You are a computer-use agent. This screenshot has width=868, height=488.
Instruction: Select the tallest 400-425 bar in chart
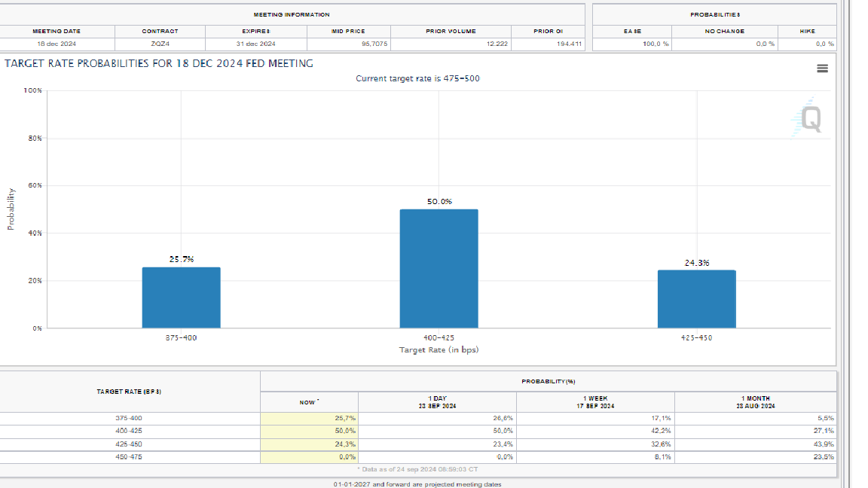439,268
